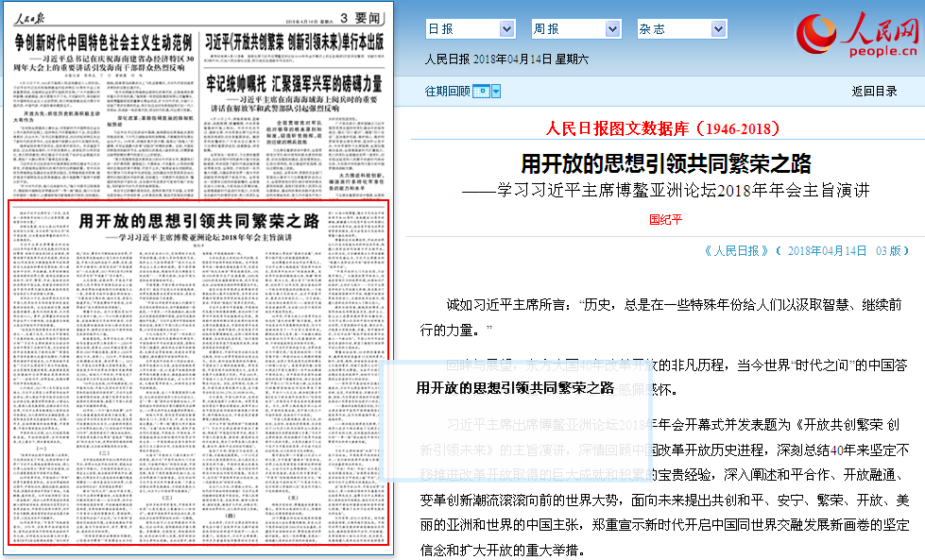Image resolution: width=925 pixels, height=560 pixels.
Task: Click the text line 信念和扩大开放的重大举措
Action: (x=503, y=551)
